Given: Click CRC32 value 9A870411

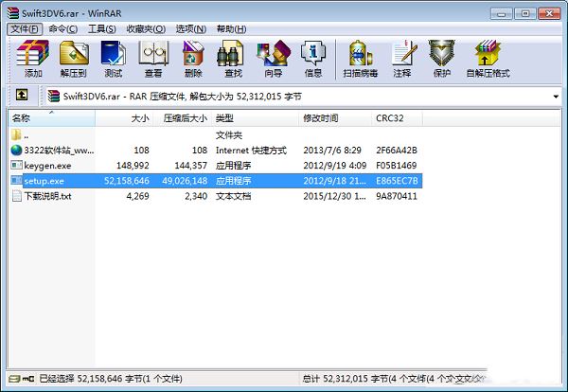Looking at the screenshot, I should coord(397,196).
